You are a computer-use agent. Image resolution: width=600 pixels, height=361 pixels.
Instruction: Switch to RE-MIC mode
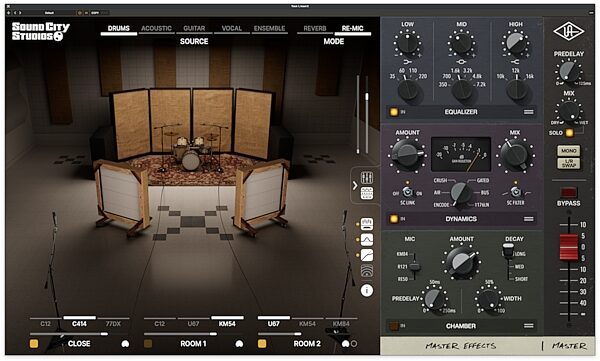pos(352,28)
